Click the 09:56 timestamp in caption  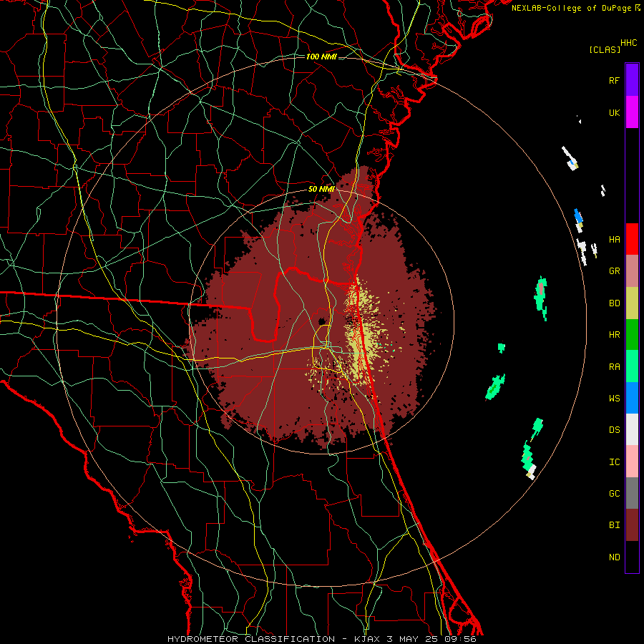tap(462, 639)
